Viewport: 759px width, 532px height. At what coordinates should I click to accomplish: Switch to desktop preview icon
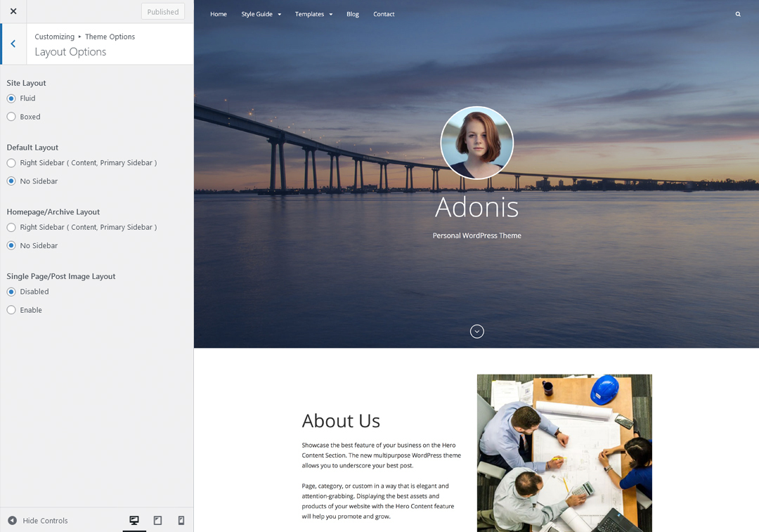tap(134, 521)
